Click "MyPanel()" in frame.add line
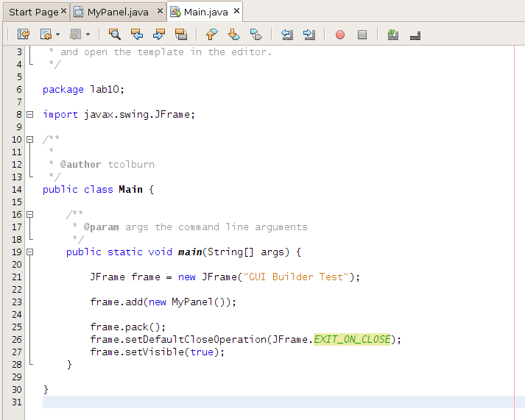The height and width of the screenshot is (420, 525). tap(199, 302)
